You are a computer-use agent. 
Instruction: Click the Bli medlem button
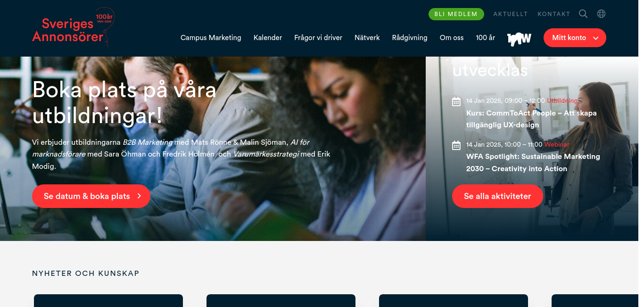(456, 14)
